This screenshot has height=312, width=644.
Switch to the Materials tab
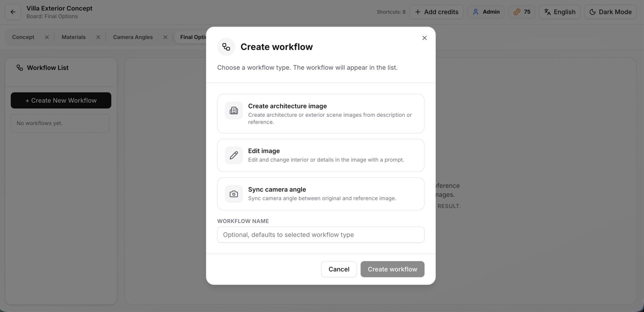pyautogui.click(x=74, y=37)
